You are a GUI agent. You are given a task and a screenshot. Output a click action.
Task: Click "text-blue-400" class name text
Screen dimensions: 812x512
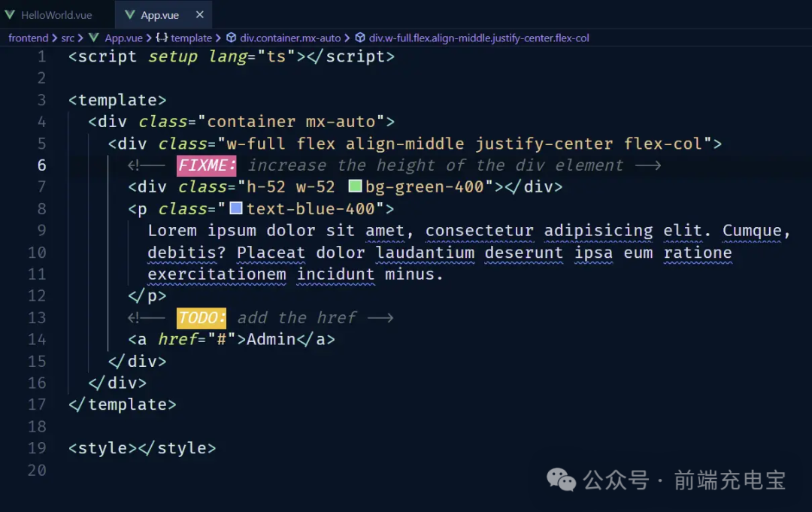point(311,208)
